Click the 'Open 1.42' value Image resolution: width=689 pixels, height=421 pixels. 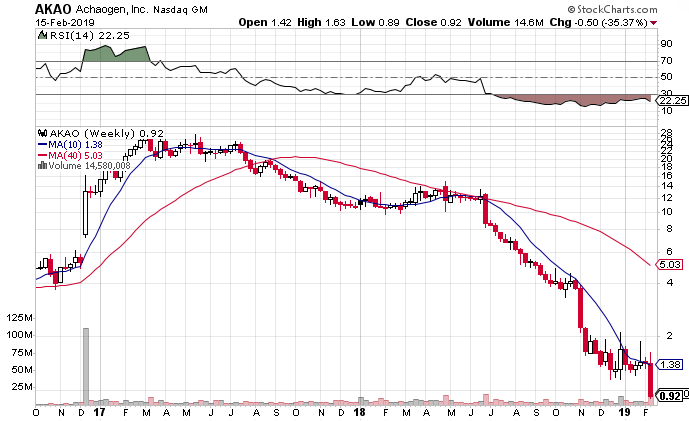(265, 22)
